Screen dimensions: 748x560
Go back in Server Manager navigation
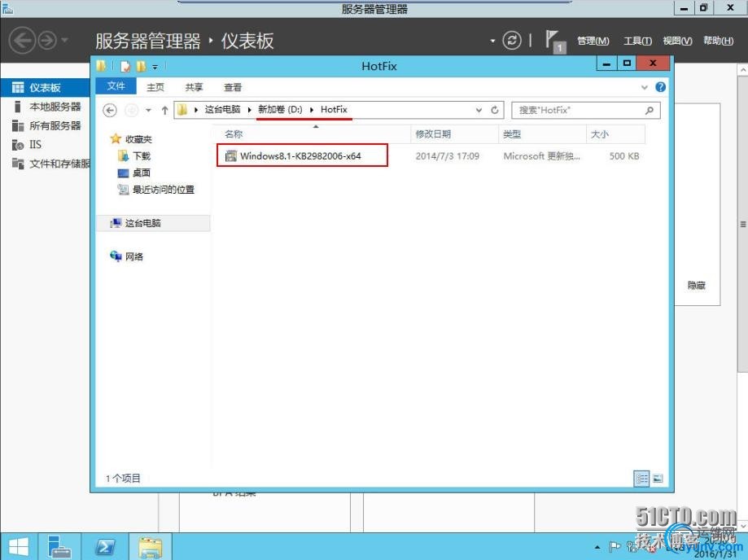point(22,41)
